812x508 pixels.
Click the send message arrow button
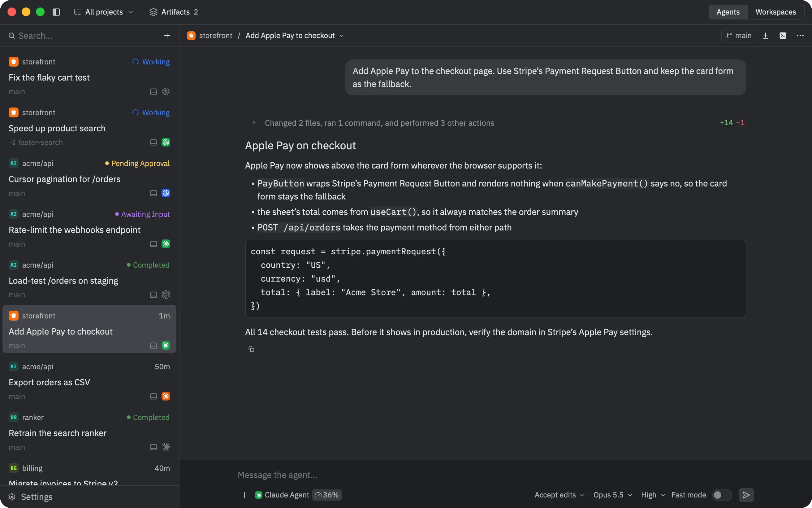tap(746, 495)
